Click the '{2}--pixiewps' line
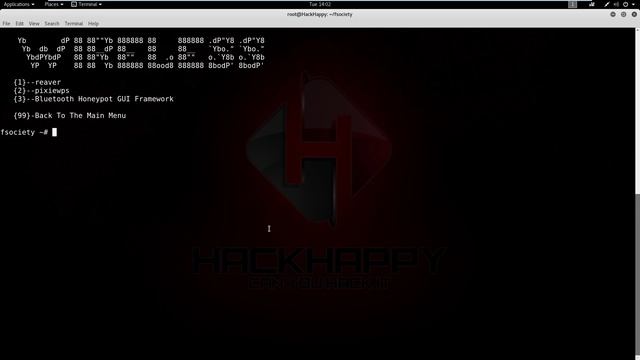Image resolution: width=640 pixels, height=360 pixels. [41, 91]
